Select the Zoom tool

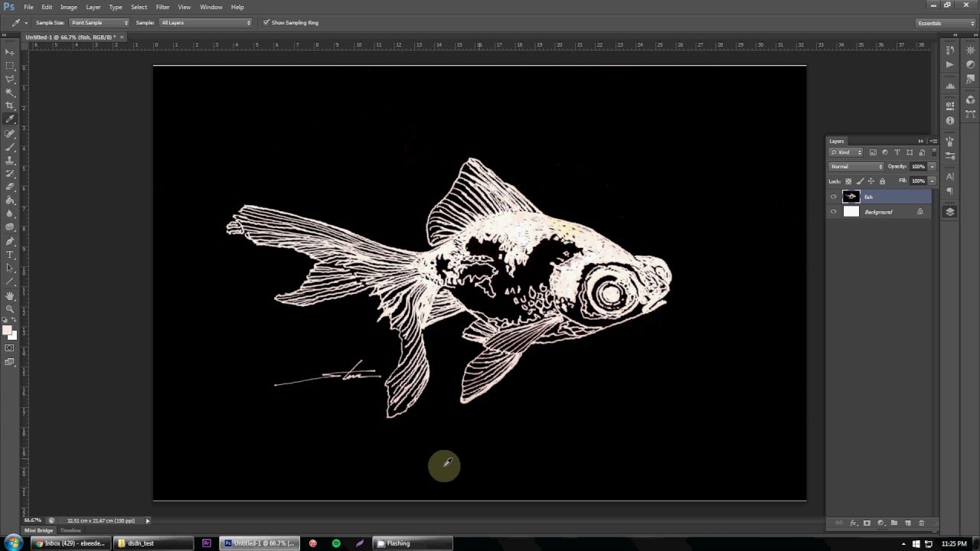coord(10,308)
